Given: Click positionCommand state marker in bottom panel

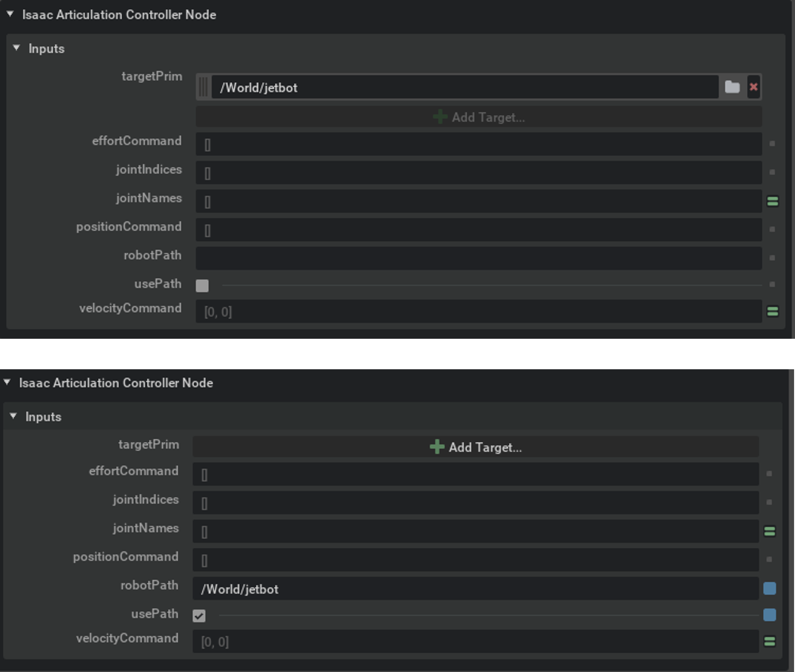Looking at the screenshot, I should pos(769,559).
